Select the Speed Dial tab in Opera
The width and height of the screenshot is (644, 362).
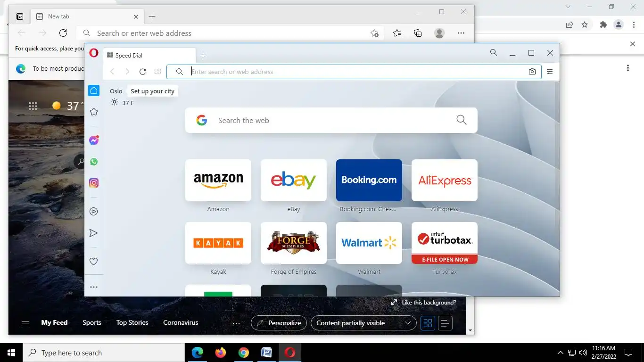coord(149,55)
